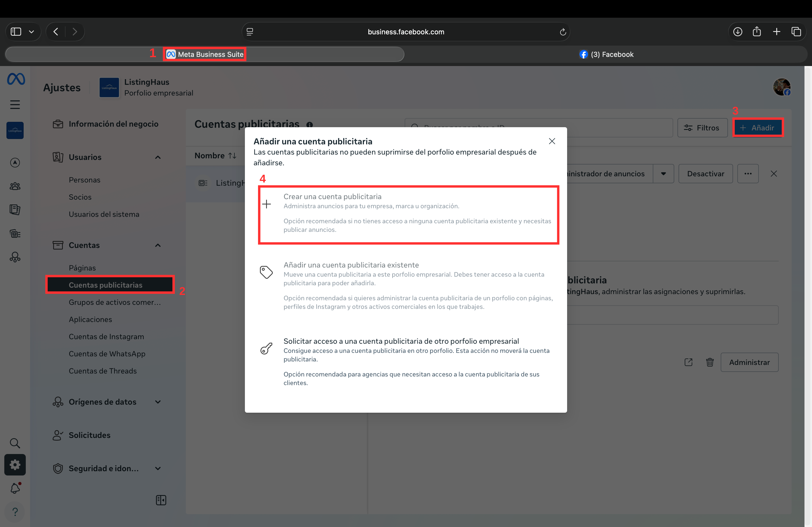Click the Añadir button
The image size is (812, 527).
757,127
